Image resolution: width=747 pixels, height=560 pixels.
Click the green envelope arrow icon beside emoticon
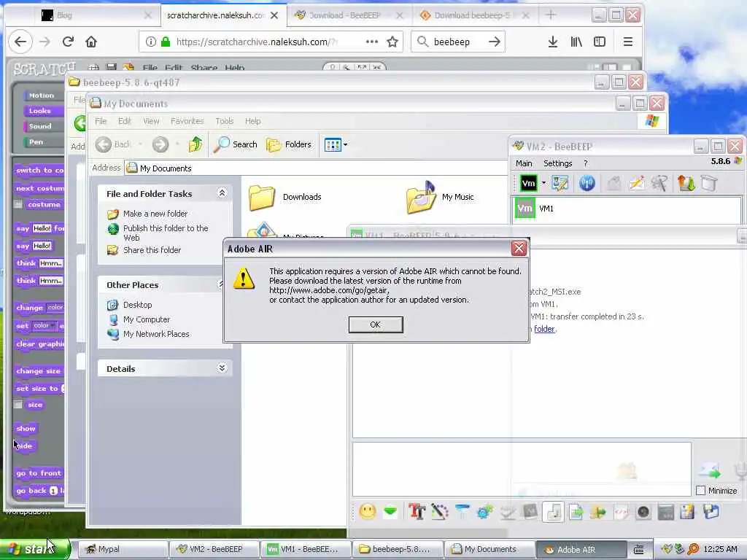pyautogui.click(x=390, y=512)
